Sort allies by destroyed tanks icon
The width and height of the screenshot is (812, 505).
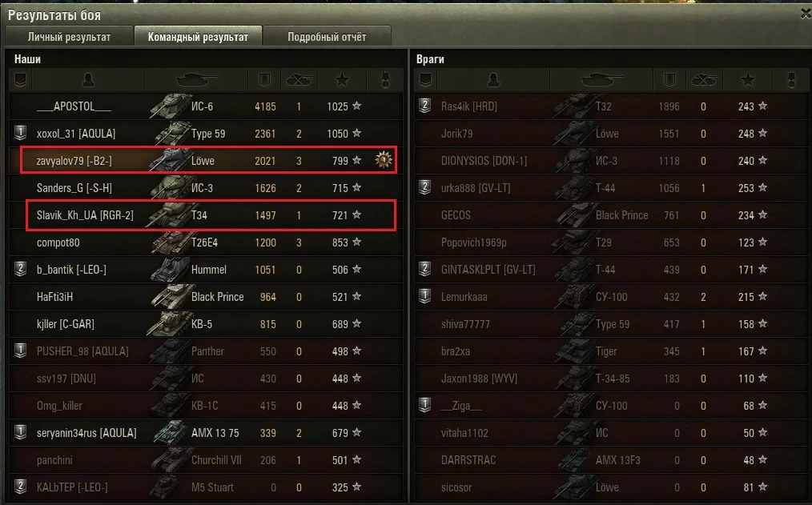(299, 80)
